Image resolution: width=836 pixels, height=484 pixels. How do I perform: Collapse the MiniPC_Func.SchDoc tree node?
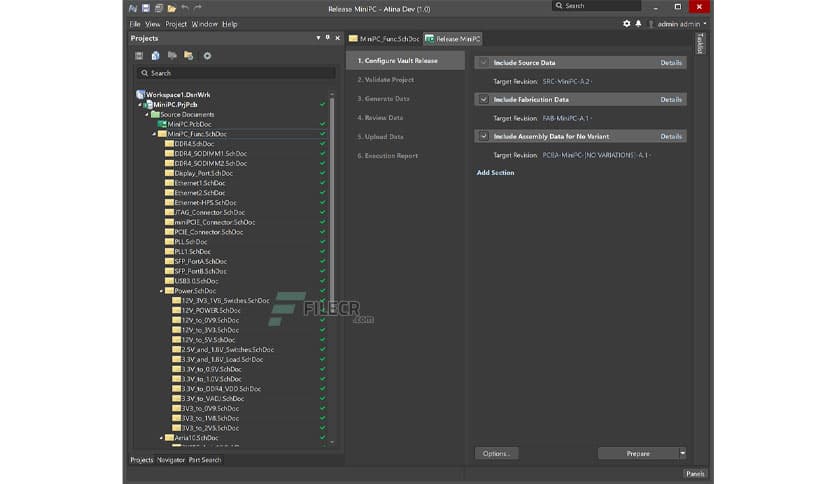154,134
